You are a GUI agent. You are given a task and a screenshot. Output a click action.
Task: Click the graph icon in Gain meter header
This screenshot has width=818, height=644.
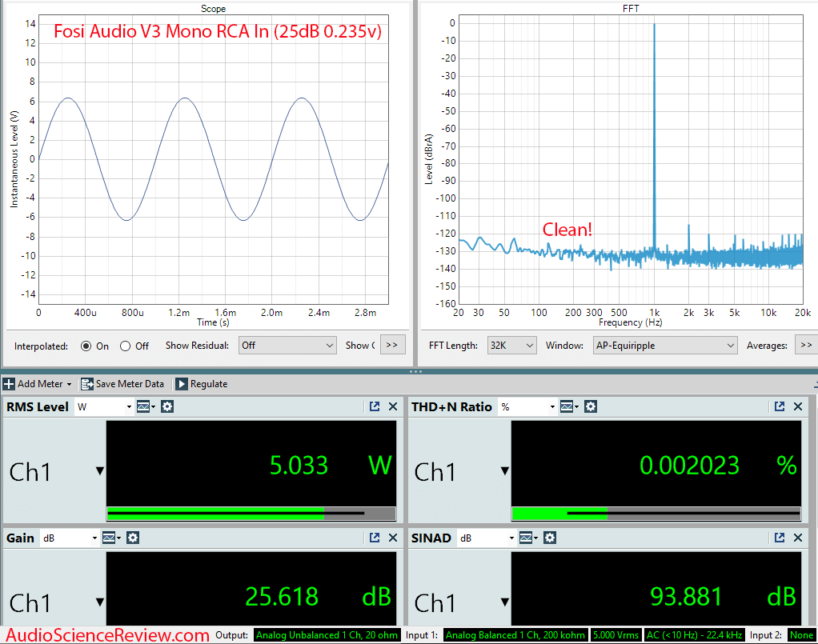(x=110, y=538)
